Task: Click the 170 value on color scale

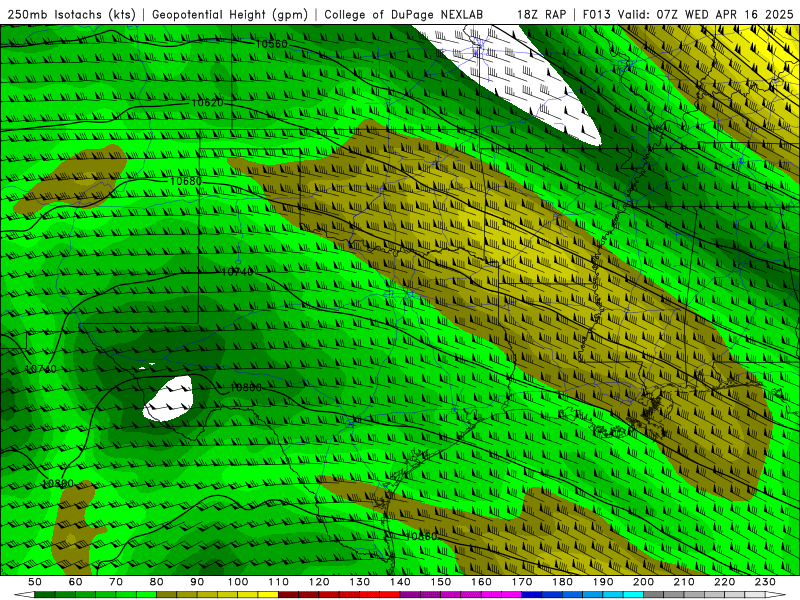Action: click(521, 582)
